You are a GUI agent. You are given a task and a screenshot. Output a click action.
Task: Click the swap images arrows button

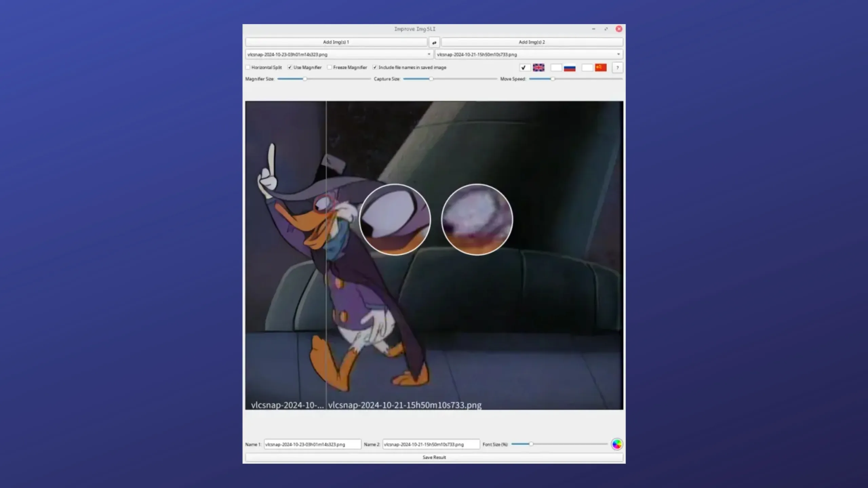[x=434, y=42]
